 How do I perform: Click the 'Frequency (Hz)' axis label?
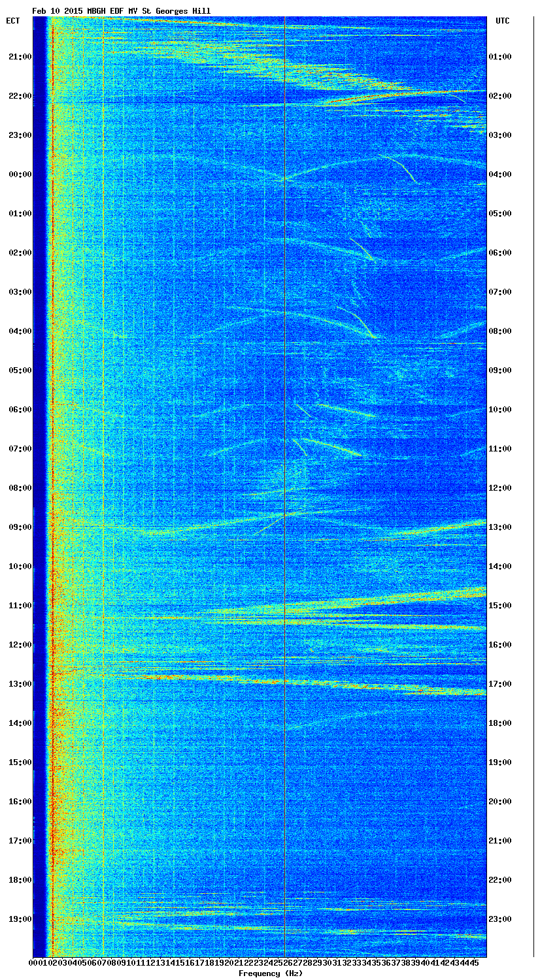coord(270,973)
